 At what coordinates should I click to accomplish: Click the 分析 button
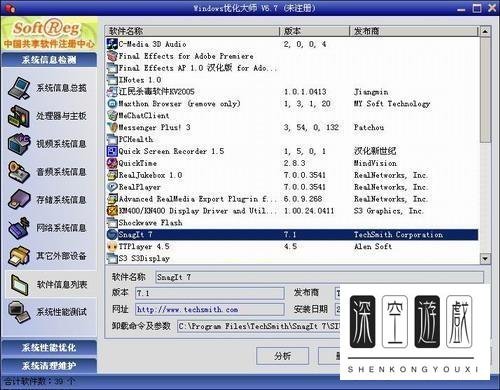point(282,356)
